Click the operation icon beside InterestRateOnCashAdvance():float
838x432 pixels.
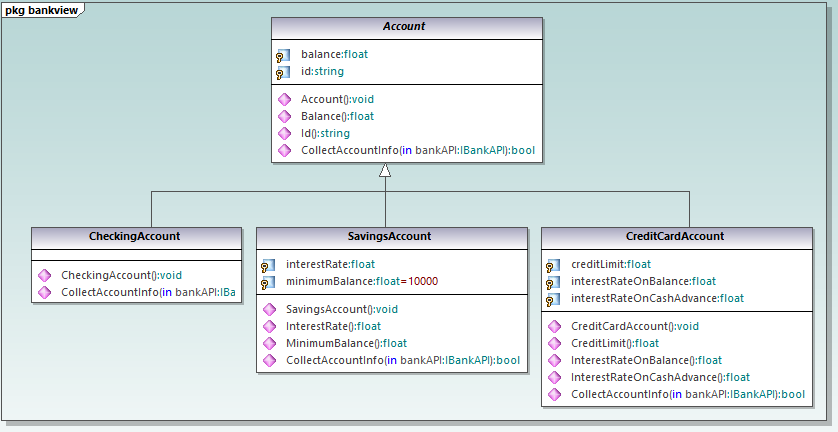(x=553, y=377)
